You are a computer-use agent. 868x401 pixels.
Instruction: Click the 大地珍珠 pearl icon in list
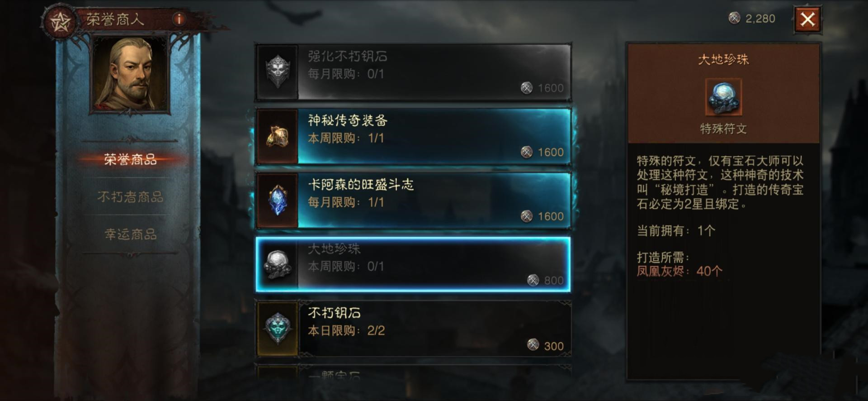(x=277, y=265)
